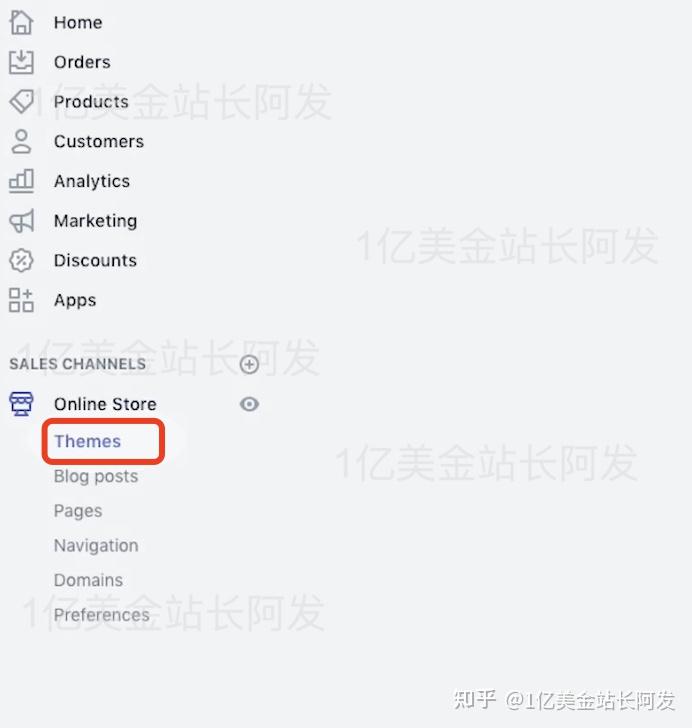
Task: Select Domains in the sidebar
Action: click(x=88, y=580)
